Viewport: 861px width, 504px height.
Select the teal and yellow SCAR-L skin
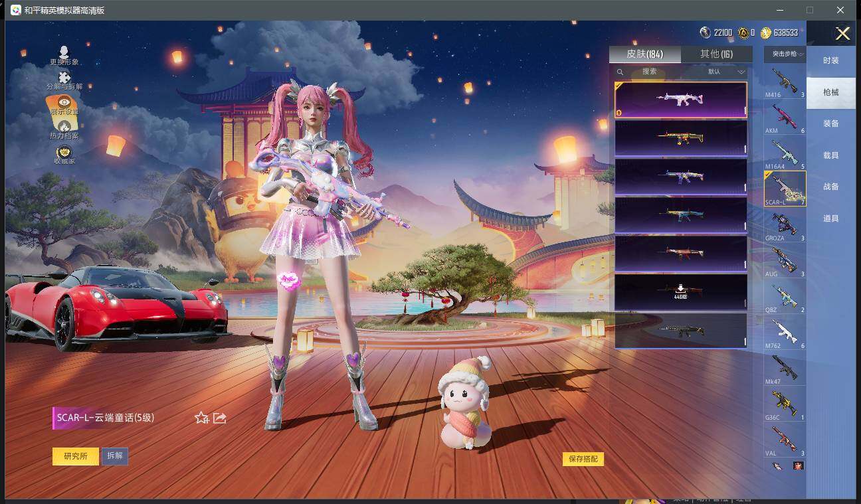[x=681, y=214]
